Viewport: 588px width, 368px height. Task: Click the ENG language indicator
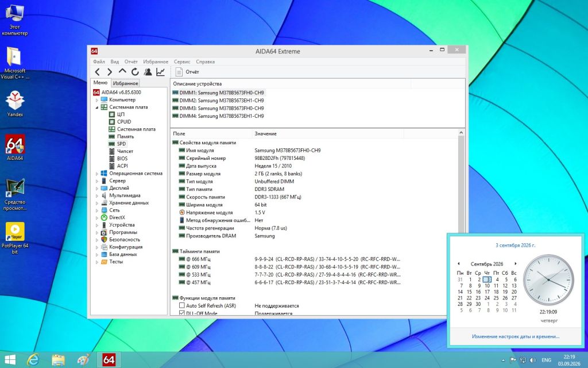[x=547, y=360]
